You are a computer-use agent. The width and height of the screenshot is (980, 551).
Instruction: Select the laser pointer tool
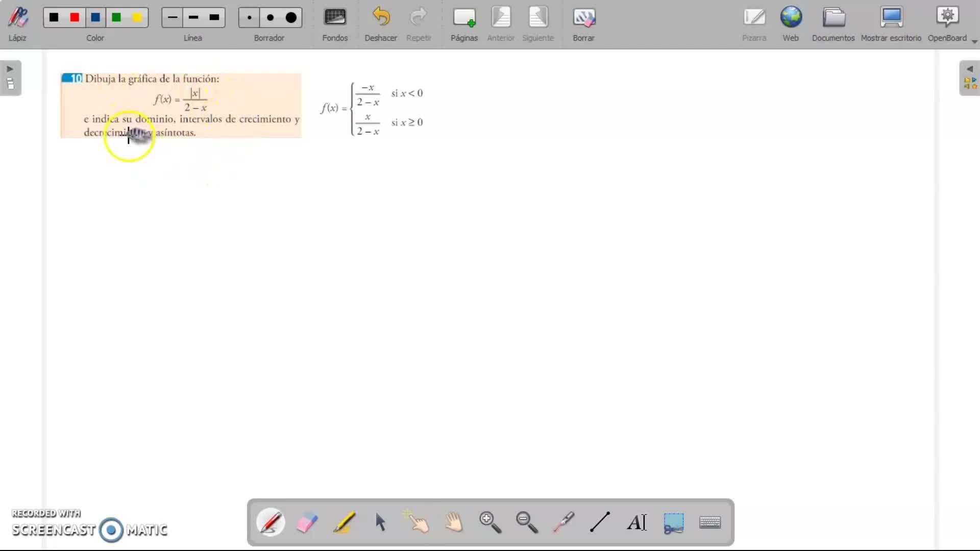point(563,522)
